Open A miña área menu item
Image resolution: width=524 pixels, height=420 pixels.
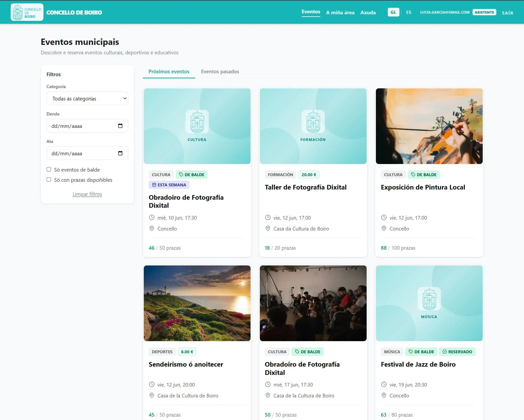coord(340,12)
